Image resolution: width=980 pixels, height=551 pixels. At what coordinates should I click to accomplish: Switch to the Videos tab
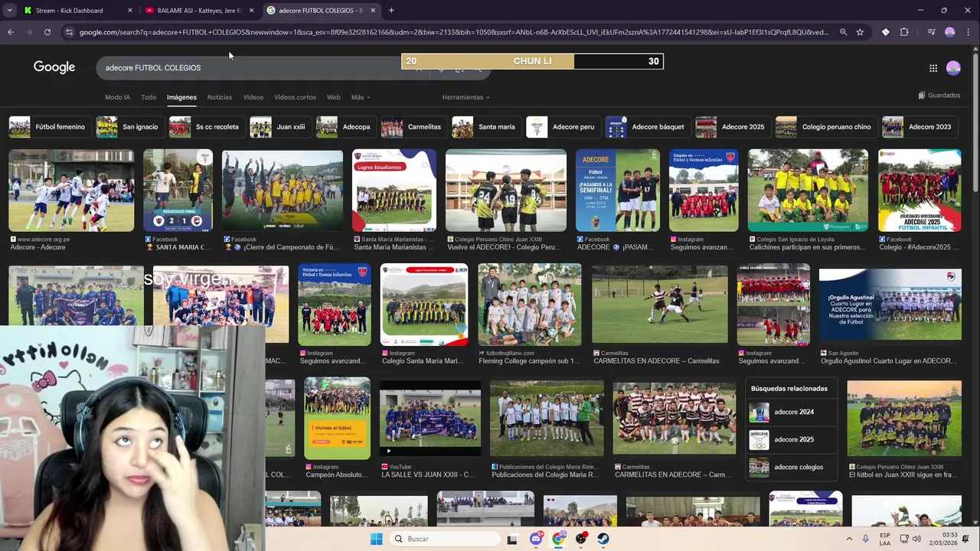point(253,97)
